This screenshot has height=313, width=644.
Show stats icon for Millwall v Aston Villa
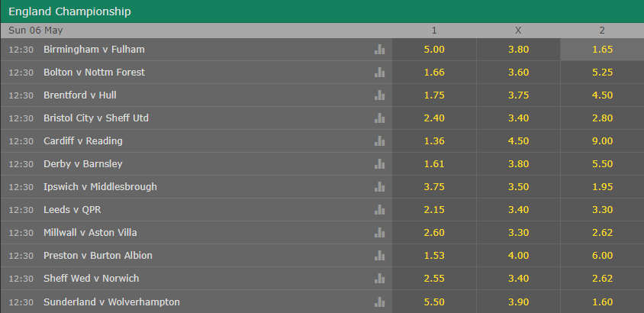click(x=379, y=233)
